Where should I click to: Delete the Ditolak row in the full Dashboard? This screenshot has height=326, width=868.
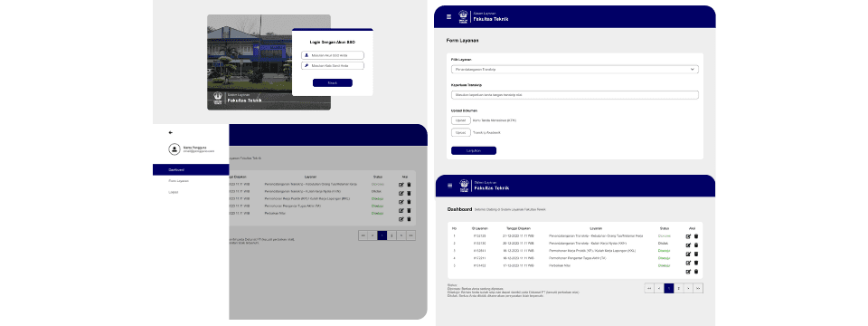click(696, 244)
